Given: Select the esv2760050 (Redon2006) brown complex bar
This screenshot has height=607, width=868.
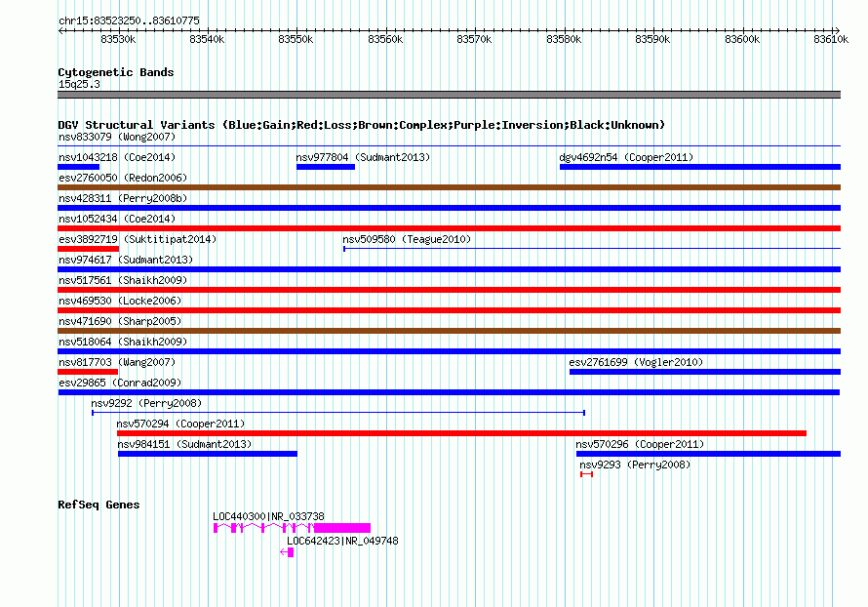Looking at the screenshot, I should click(x=449, y=187).
